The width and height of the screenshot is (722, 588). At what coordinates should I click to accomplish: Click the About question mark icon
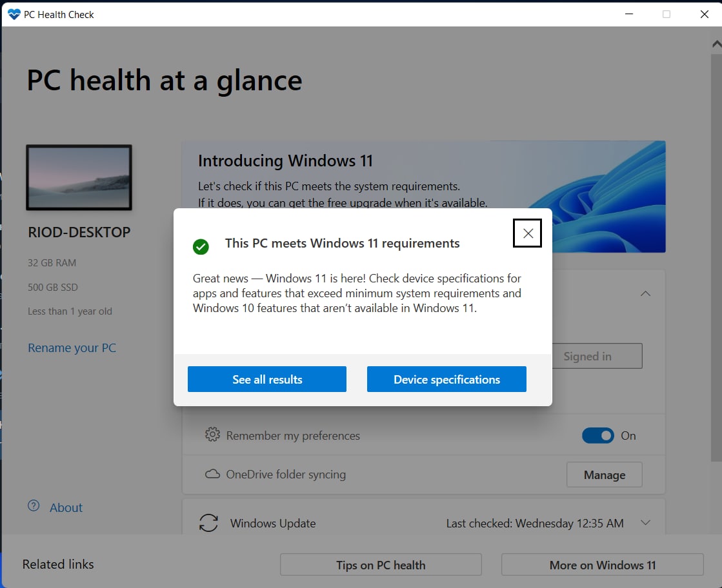coord(34,505)
